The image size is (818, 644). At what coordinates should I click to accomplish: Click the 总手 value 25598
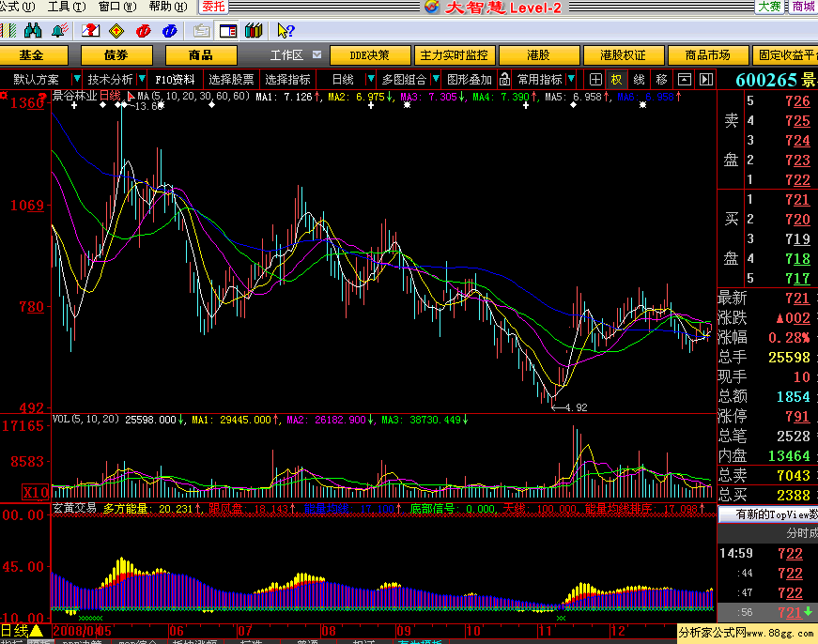click(x=789, y=357)
